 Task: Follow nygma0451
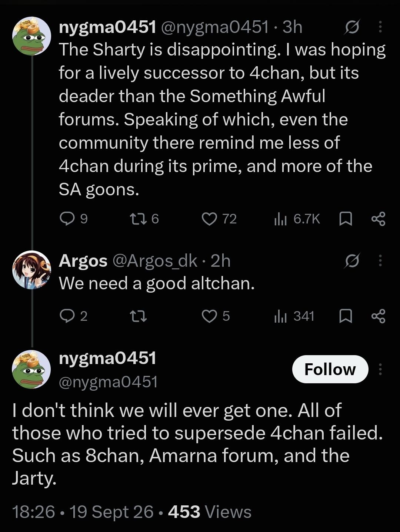pyautogui.click(x=330, y=369)
